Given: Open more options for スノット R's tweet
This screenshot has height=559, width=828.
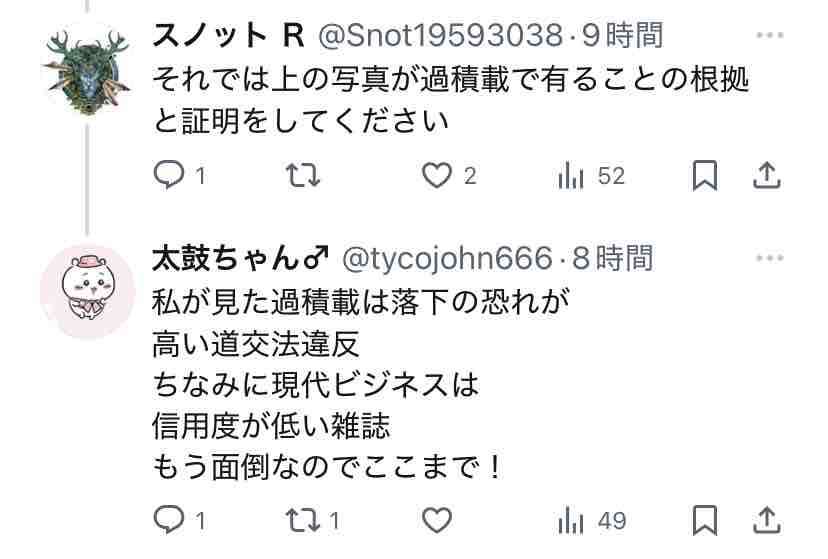Looking at the screenshot, I should [x=769, y=35].
